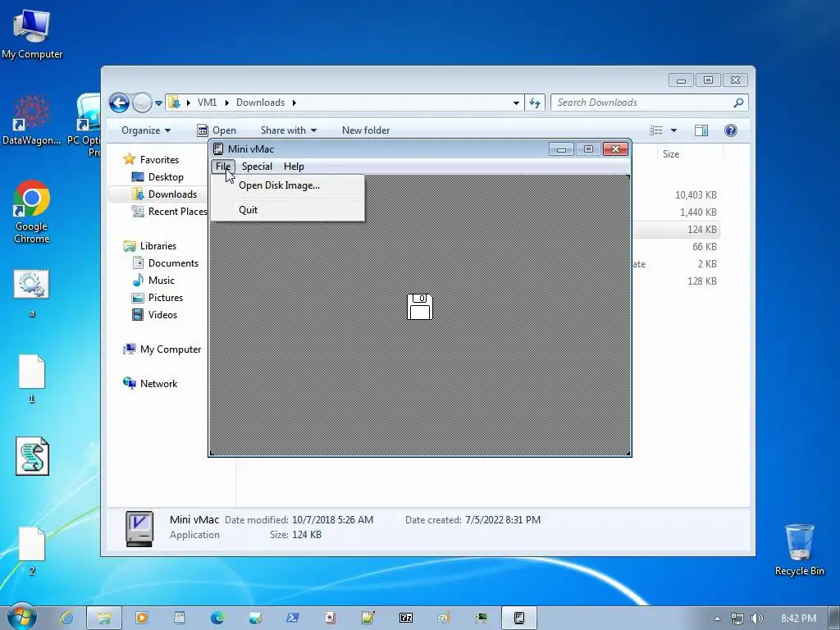Open Windows Media Player from taskbar
The height and width of the screenshot is (630, 840).
pos(142,618)
